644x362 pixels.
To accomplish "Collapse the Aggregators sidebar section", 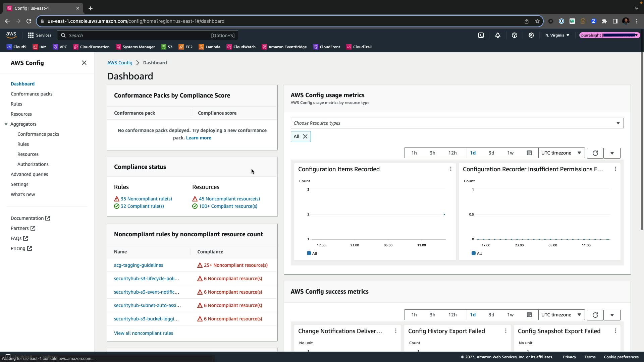I will [x=6, y=124].
